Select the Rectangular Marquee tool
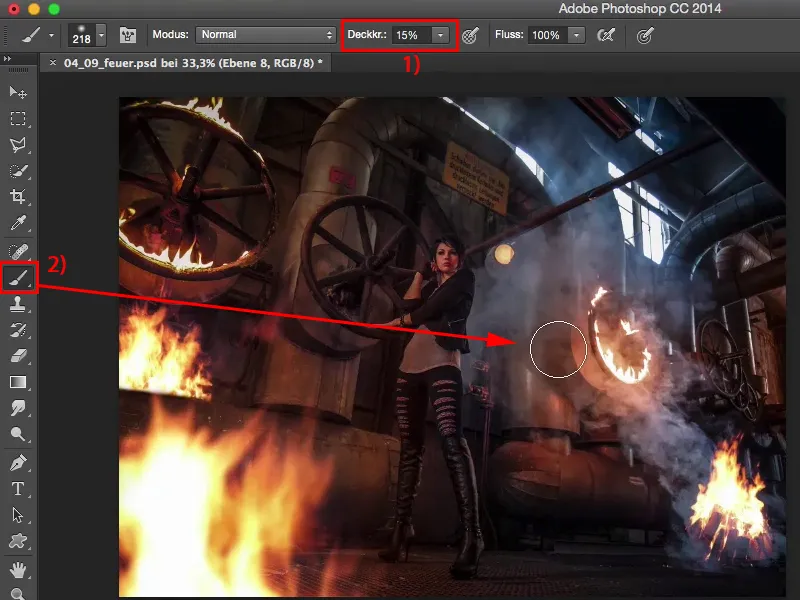Image resolution: width=800 pixels, height=600 pixels. (x=18, y=118)
